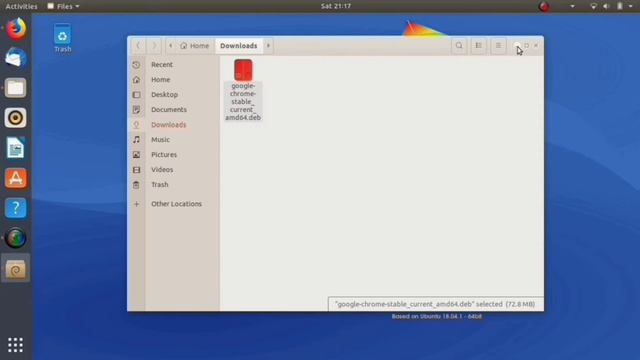Open the Files app in the dock

[16, 88]
